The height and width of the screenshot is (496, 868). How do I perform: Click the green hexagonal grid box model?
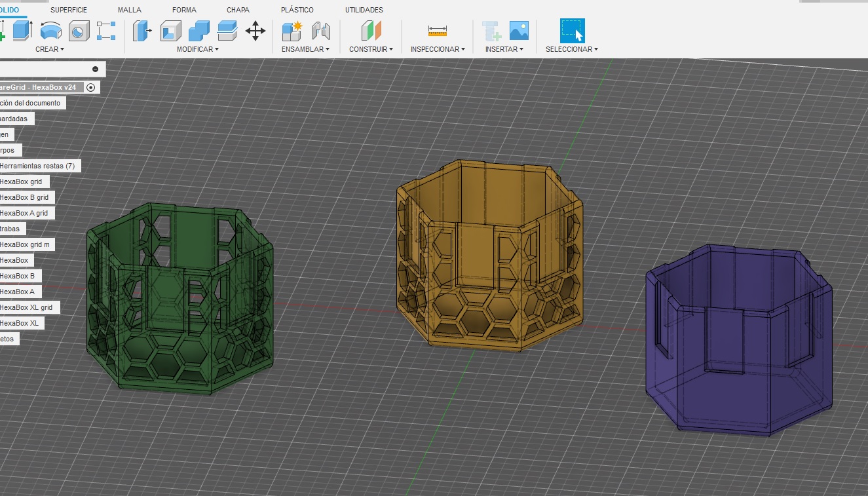[x=179, y=298]
